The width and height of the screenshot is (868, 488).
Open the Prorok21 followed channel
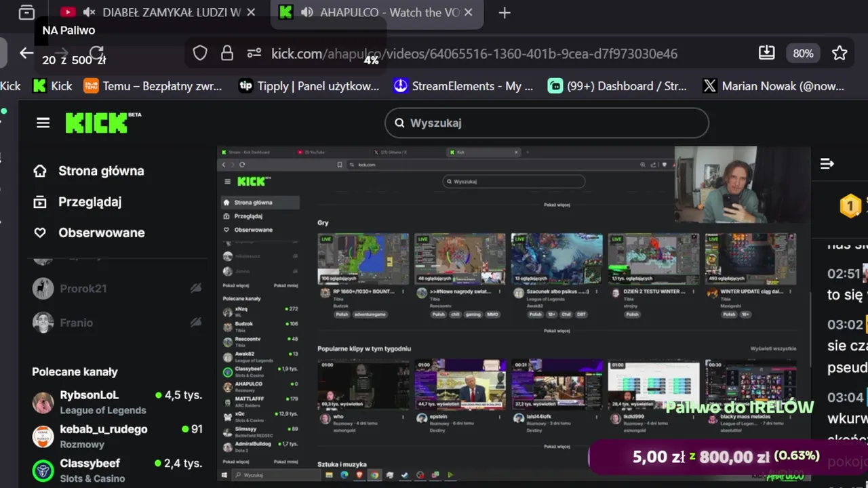tap(117, 289)
